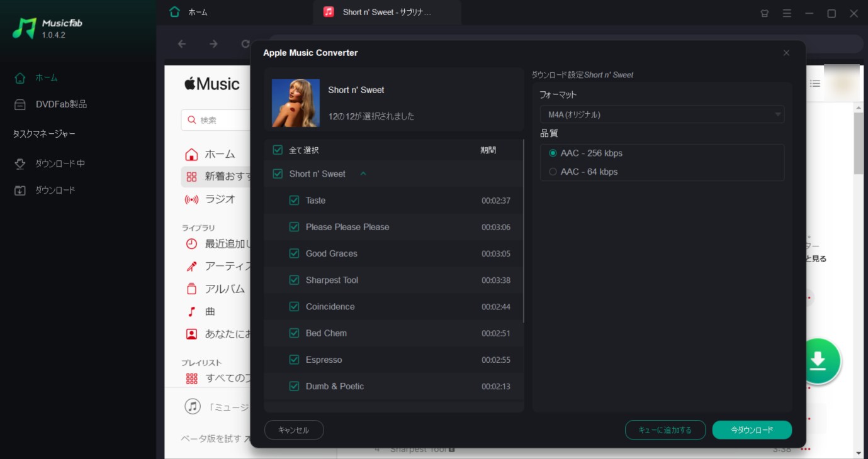Click the Apple Music logo
868x459 pixels.
(212, 84)
